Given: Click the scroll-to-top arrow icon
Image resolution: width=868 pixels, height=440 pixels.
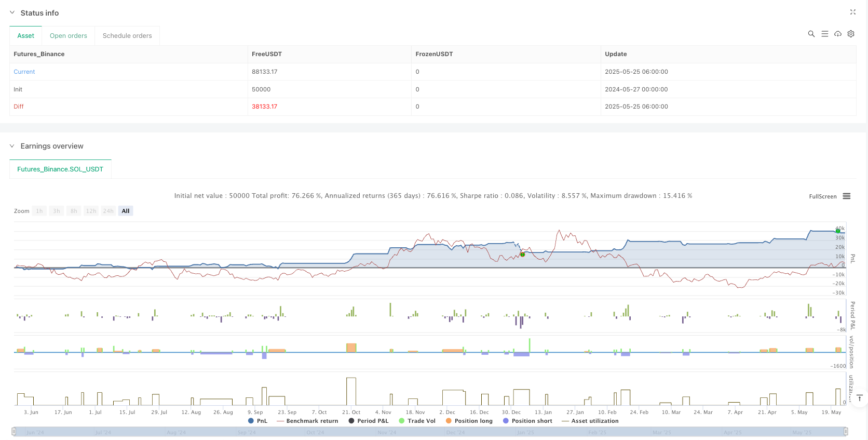Looking at the screenshot, I should click(x=860, y=398).
